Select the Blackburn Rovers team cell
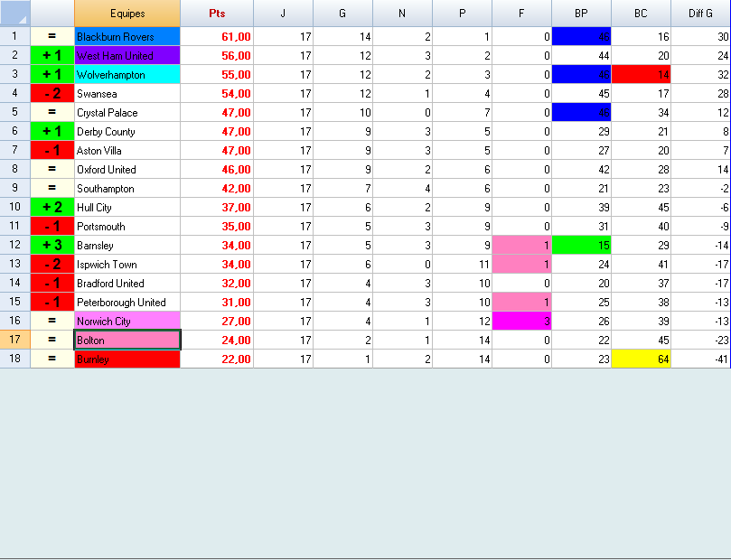 coord(127,36)
